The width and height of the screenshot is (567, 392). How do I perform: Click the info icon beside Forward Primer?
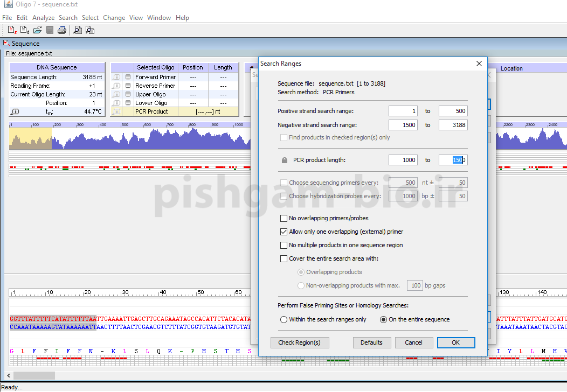pos(116,77)
